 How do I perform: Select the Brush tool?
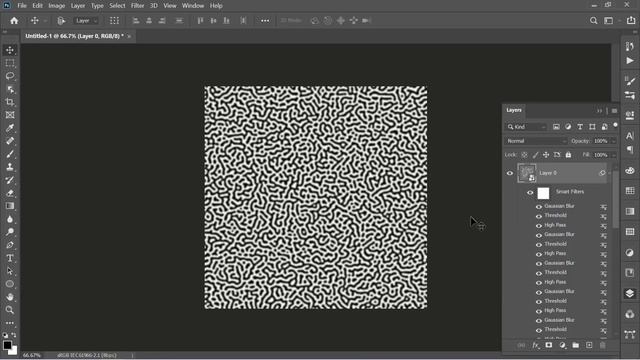(10, 154)
